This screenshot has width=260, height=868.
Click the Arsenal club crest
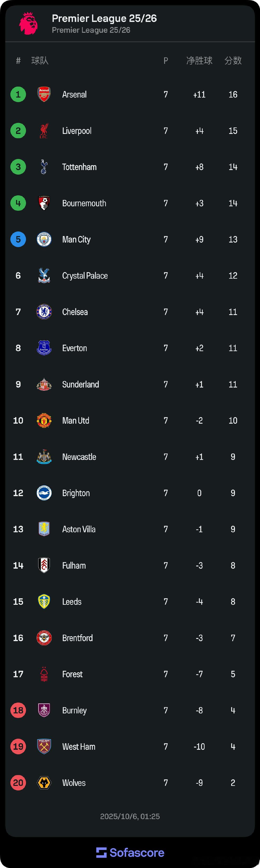(44, 94)
